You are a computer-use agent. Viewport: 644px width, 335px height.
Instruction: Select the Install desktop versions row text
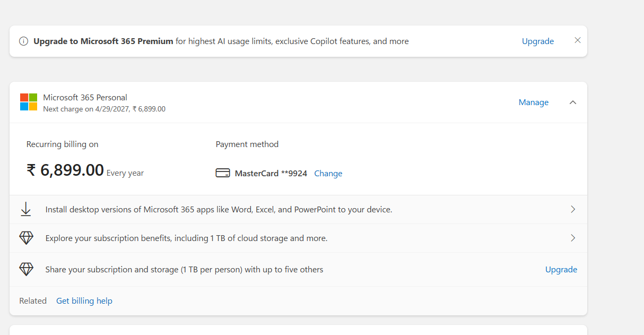pos(219,210)
